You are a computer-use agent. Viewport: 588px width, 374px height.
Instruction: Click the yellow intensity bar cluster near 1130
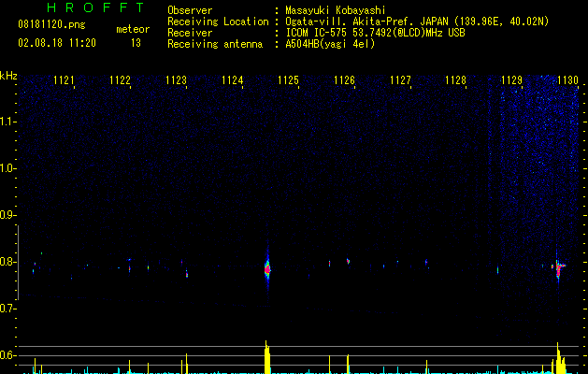pos(559,358)
